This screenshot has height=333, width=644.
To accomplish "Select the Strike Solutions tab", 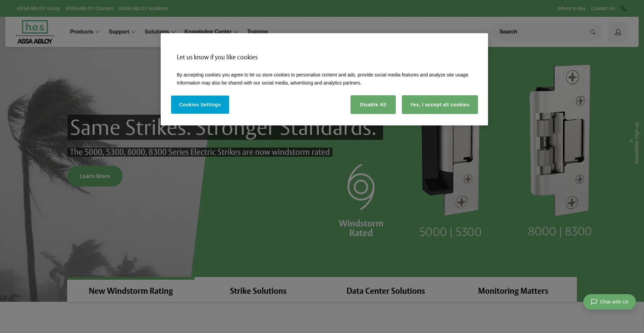I will pos(258,291).
